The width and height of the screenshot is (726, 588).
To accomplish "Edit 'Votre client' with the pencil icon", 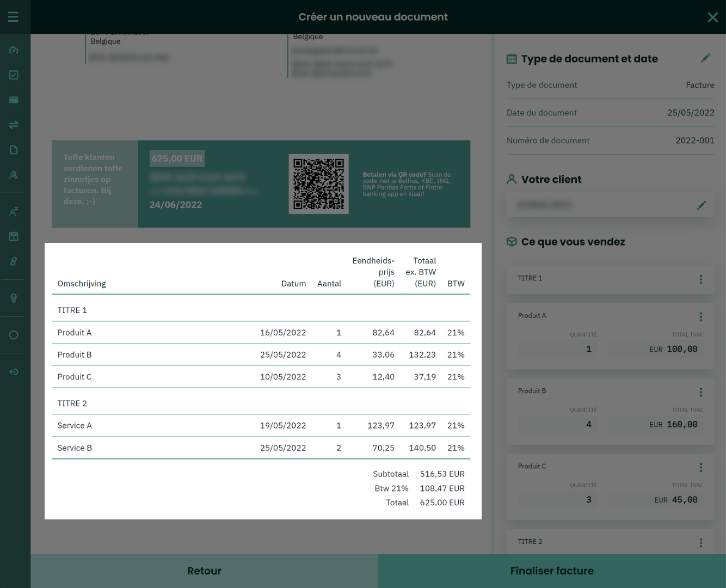I will [x=702, y=205].
